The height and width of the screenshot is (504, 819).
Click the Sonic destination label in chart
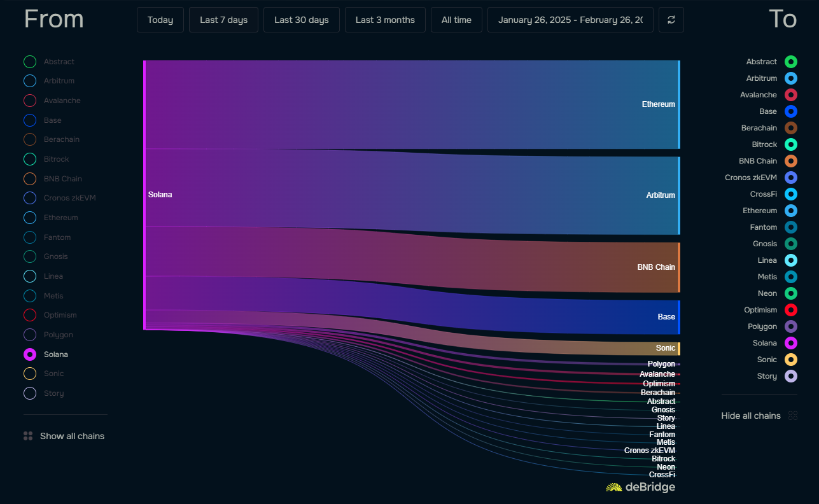pos(666,348)
